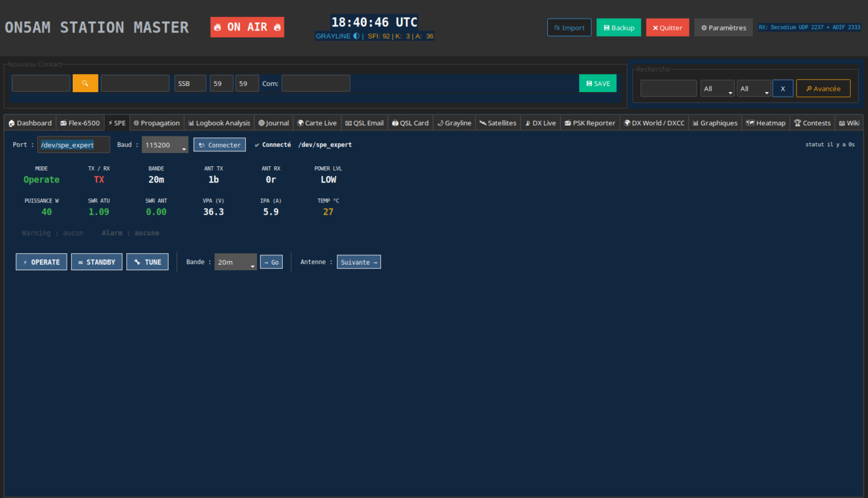Switch to the Dashboard tab

click(x=31, y=123)
